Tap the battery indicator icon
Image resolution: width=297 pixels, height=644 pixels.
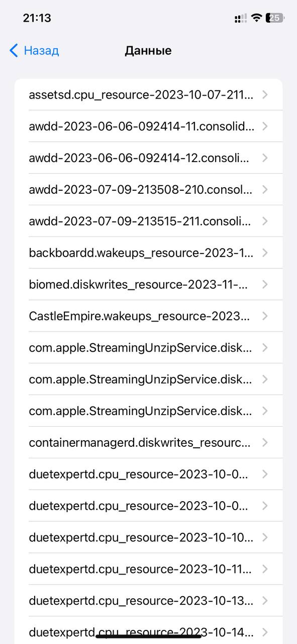tap(275, 18)
